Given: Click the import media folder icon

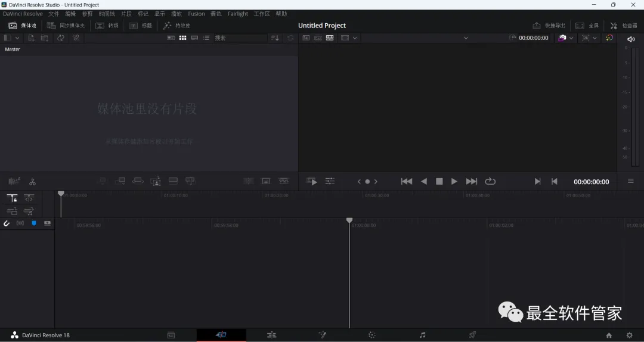Looking at the screenshot, I should click(x=45, y=38).
